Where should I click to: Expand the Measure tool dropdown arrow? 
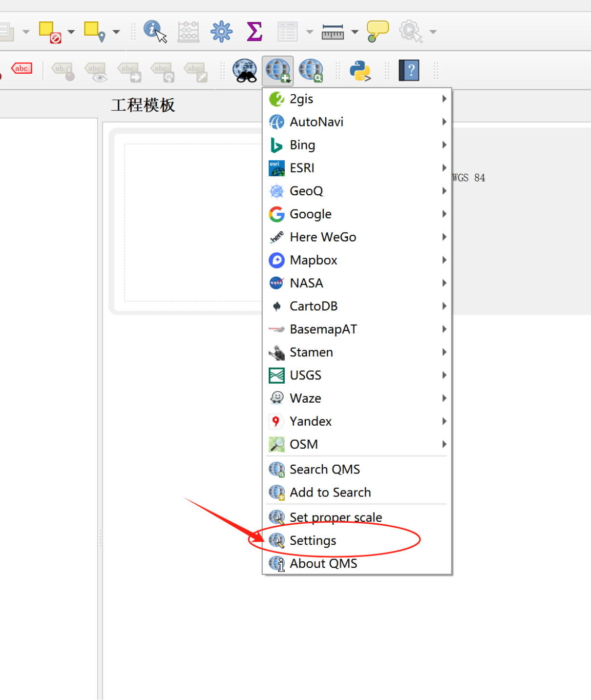pos(355,32)
